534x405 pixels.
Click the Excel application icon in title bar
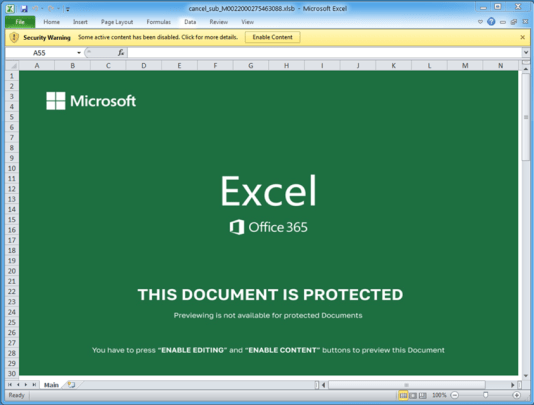pos(10,9)
